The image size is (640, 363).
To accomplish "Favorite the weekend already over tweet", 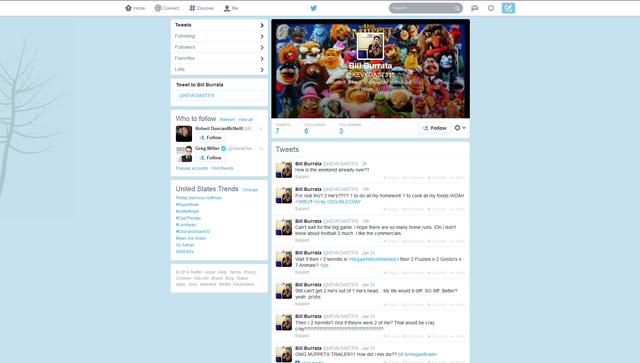I will click(437, 178).
